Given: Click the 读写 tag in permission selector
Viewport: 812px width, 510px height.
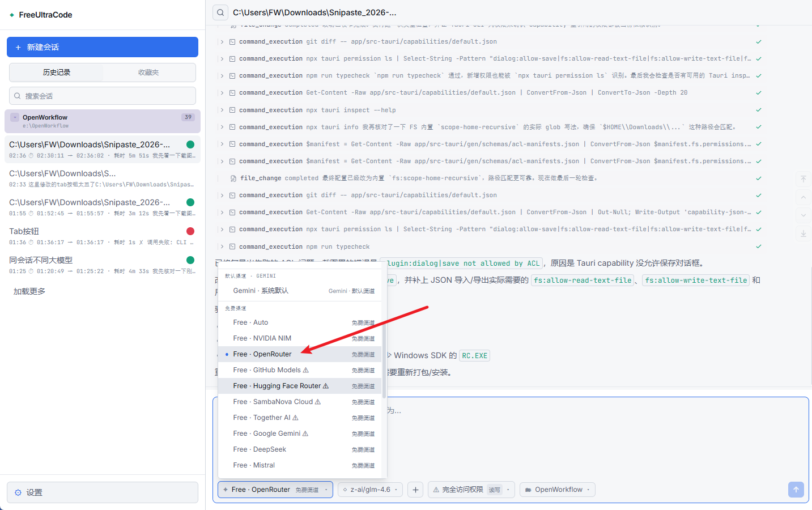Looking at the screenshot, I should 495,490.
